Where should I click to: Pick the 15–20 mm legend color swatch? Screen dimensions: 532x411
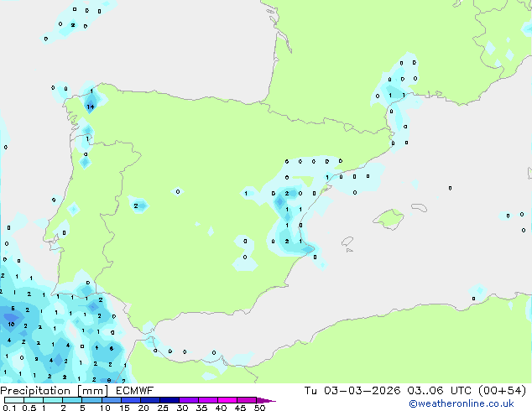(131, 400)
